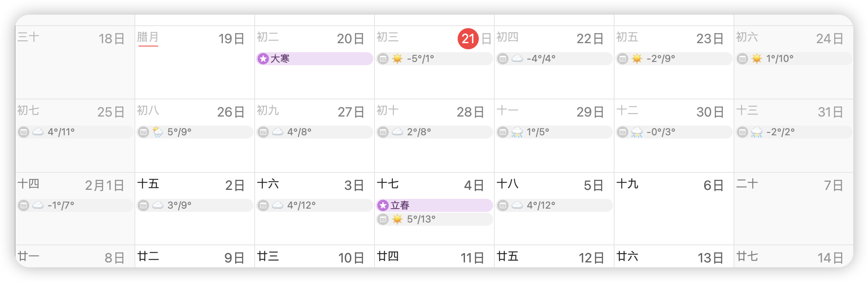Select the highlighted today date 21
The height and width of the screenshot is (282, 868).
click(x=468, y=39)
